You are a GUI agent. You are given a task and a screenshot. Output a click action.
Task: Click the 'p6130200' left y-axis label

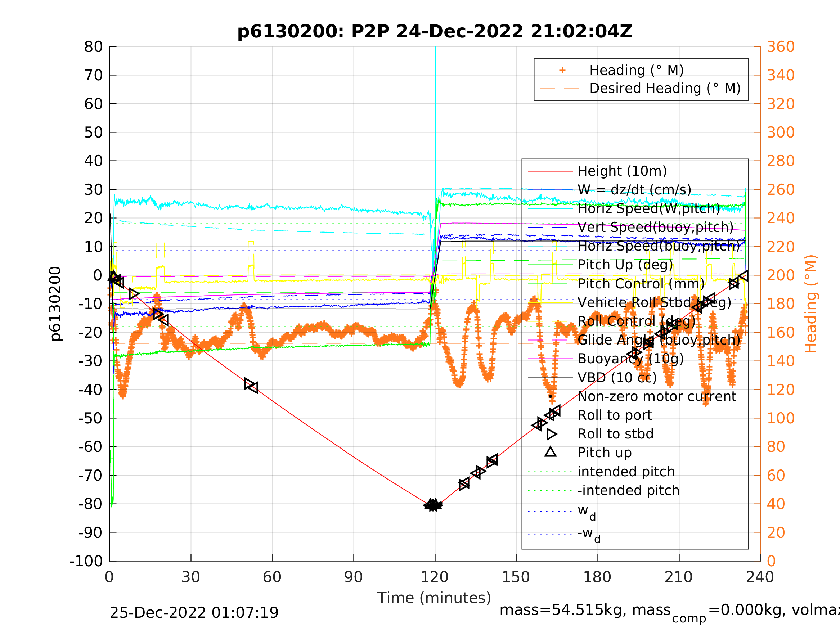point(55,304)
